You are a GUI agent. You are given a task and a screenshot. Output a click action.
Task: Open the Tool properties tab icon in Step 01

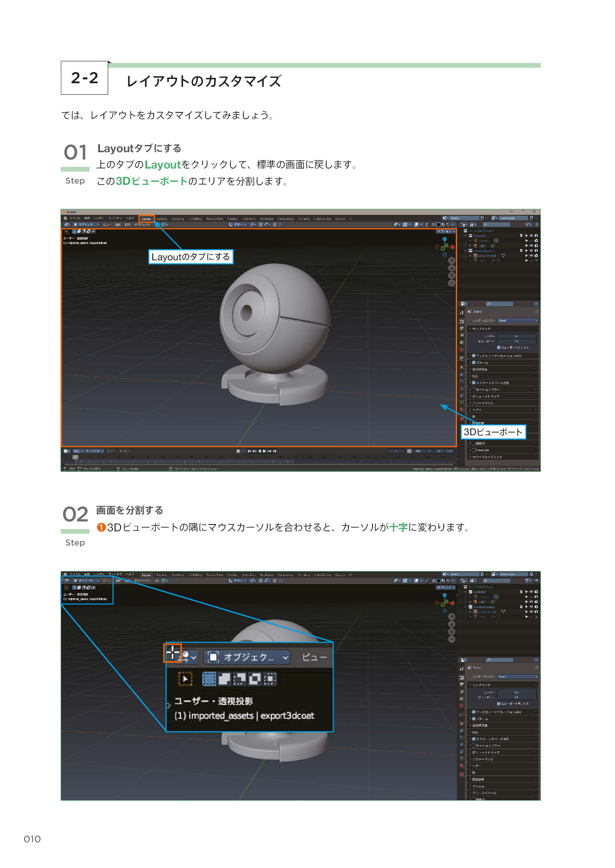(x=462, y=313)
